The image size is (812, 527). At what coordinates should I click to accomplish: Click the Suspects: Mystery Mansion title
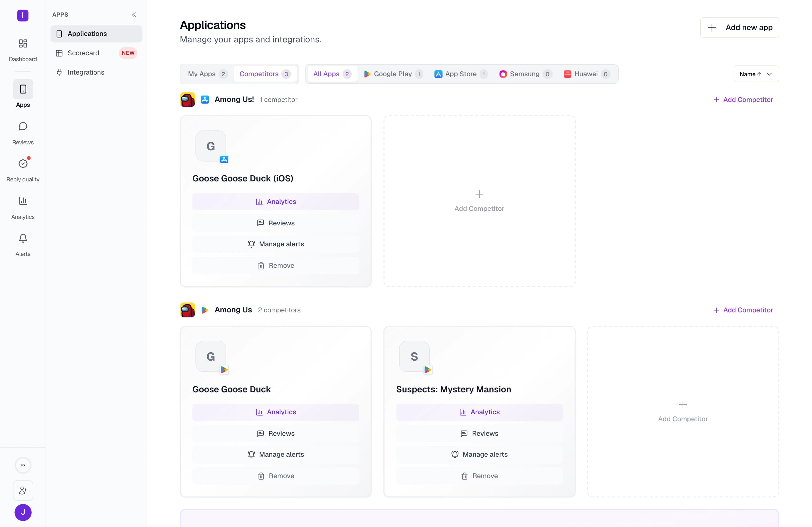pyautogui.click(x=454, y=389)
